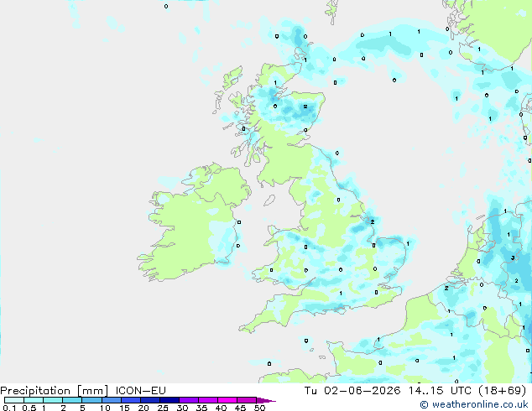This screenshot has height=411, width=532.
Task: Click the 25–30 mm dark blue swatch
Action: (x=169, y=400)
